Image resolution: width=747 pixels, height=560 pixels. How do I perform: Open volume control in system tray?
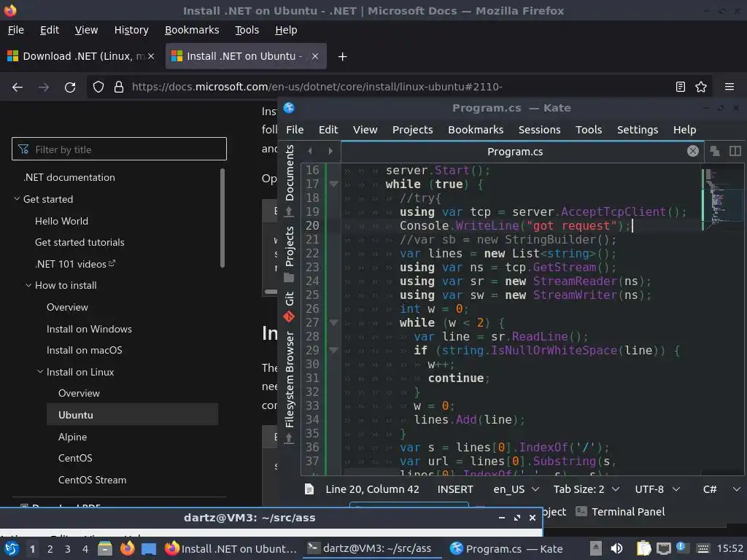616,549
